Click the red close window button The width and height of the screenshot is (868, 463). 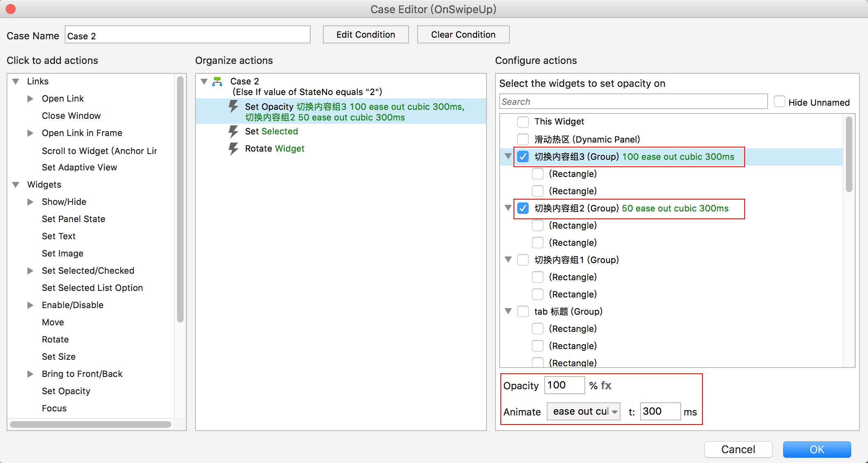tap(11, 9)
